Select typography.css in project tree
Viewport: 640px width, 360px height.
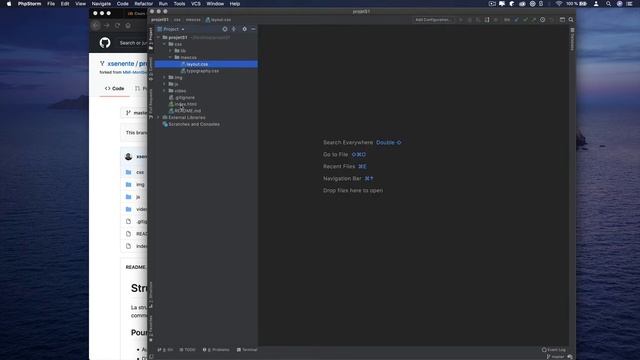coord(202,71)
